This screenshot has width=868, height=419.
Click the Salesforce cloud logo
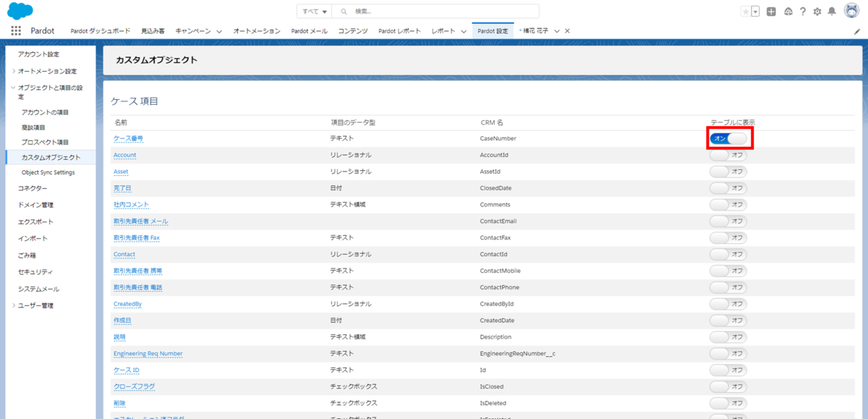pos(20,12)
